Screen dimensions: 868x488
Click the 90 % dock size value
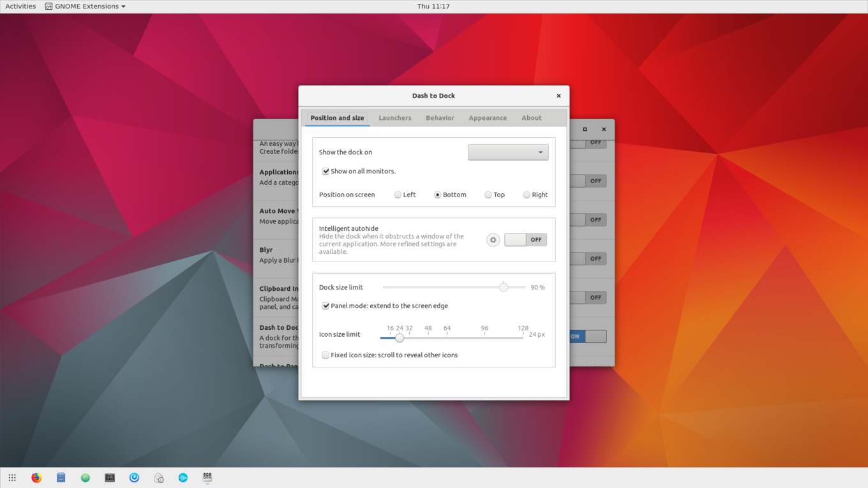coord(538,288)
